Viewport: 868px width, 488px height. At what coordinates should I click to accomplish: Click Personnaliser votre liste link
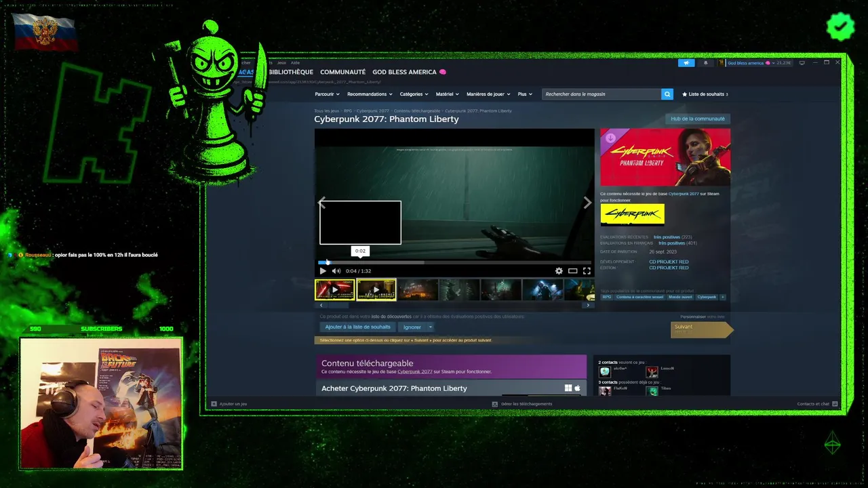coord(703,317)
